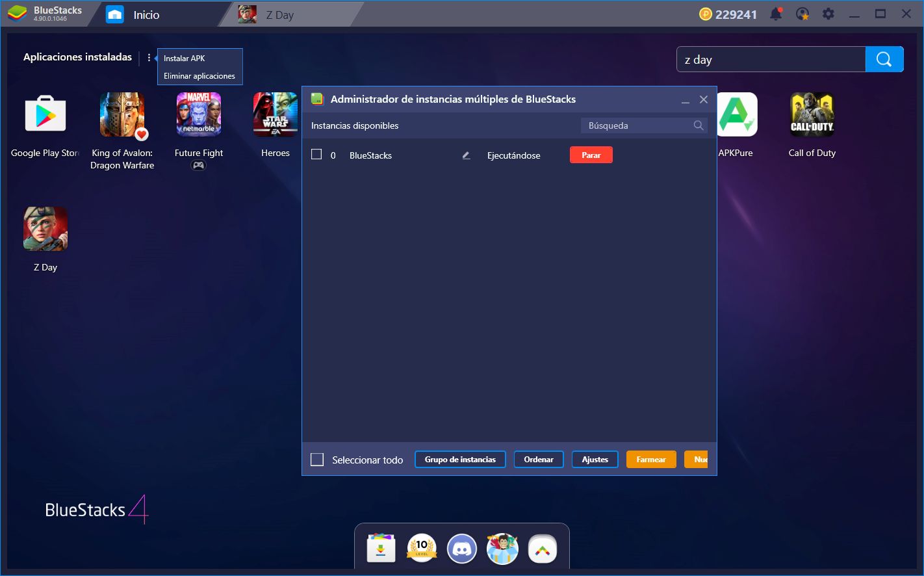The height and width of the screenshot is (576, 924).
Task: Click the search magnifier in instance manager
Action: (x=699, y=125)
